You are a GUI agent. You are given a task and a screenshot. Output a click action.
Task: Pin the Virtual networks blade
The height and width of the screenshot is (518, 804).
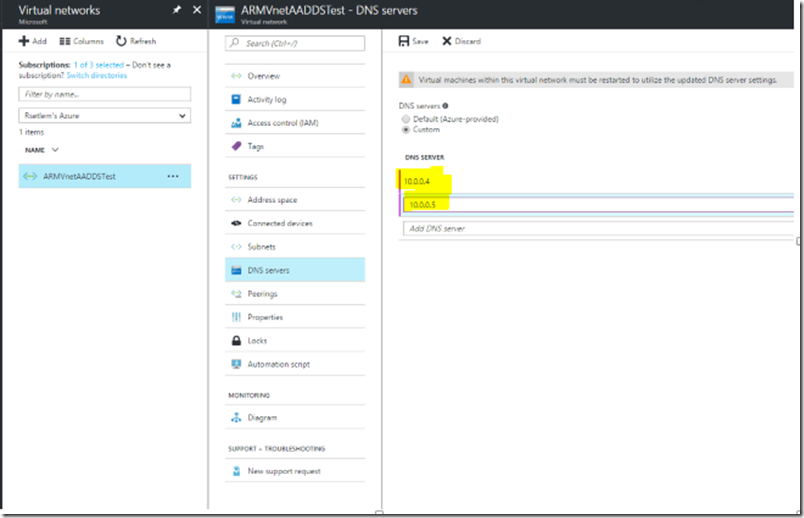point(177,10)
